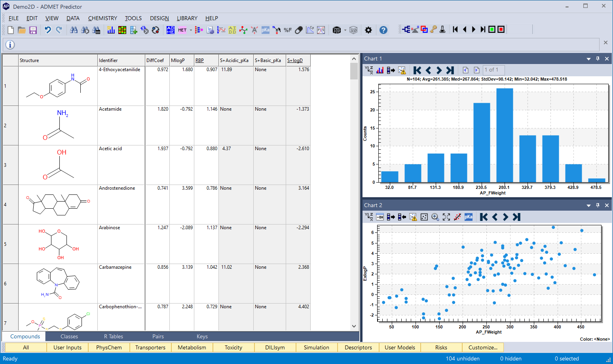
Task: Select the Toxicity property filter button
Action: [x=233, y=347]
